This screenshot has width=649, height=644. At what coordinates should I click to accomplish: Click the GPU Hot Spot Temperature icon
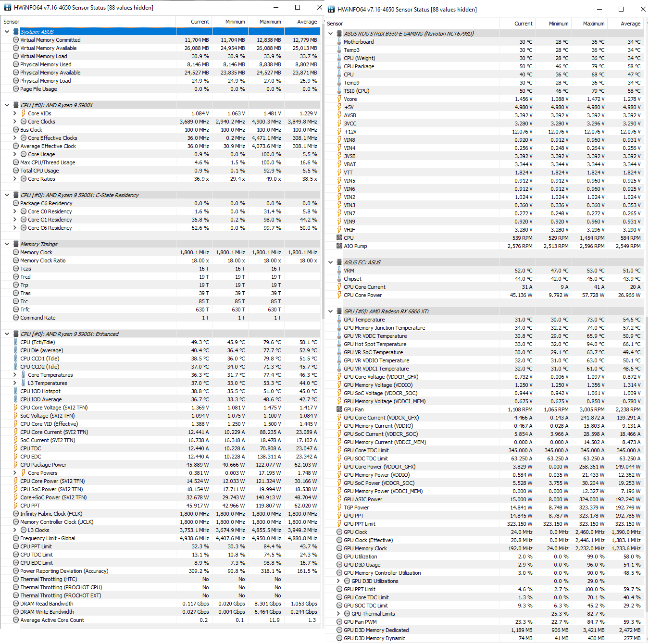(339, 344)
